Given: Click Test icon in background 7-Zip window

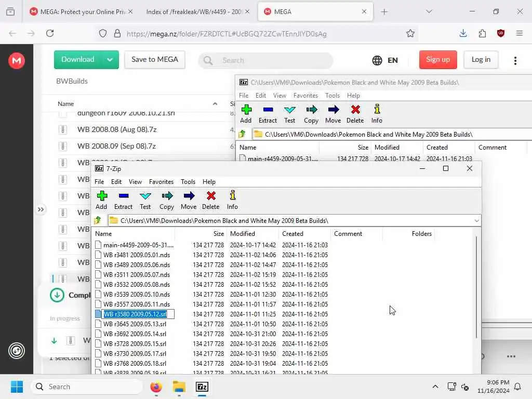Looking at the screenshot, I should (290, 110).
